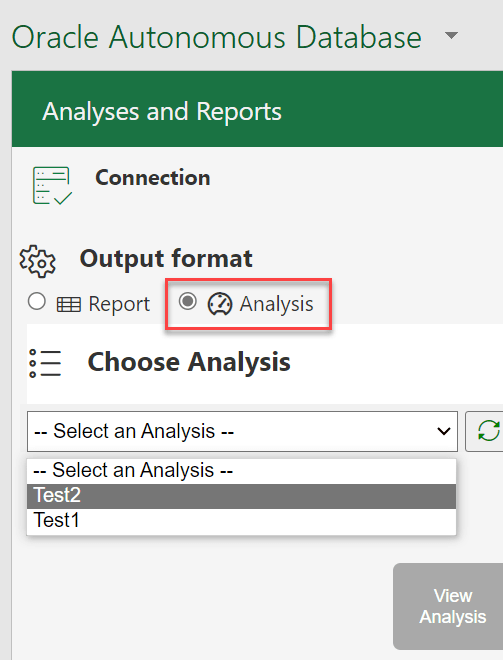Choose the '-- Select an Analysis --' list option
The image size is (503, 660).
[241, 471]
